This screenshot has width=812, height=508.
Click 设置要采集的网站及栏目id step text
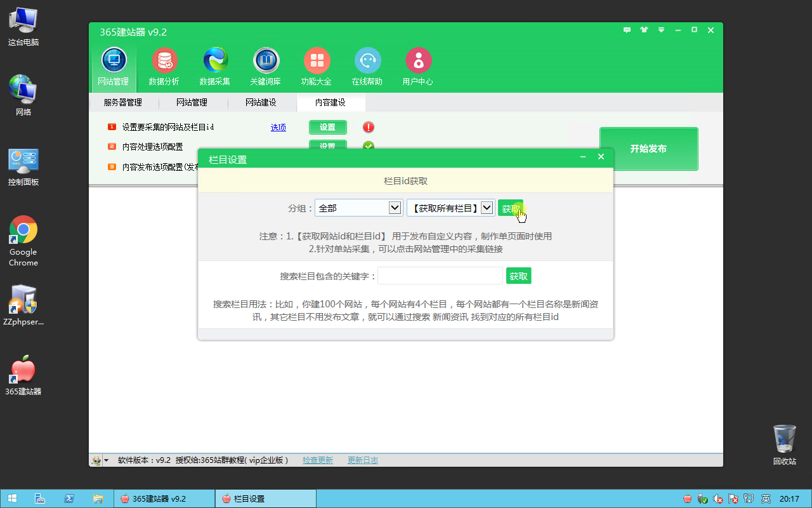click(x=168, y=127)
